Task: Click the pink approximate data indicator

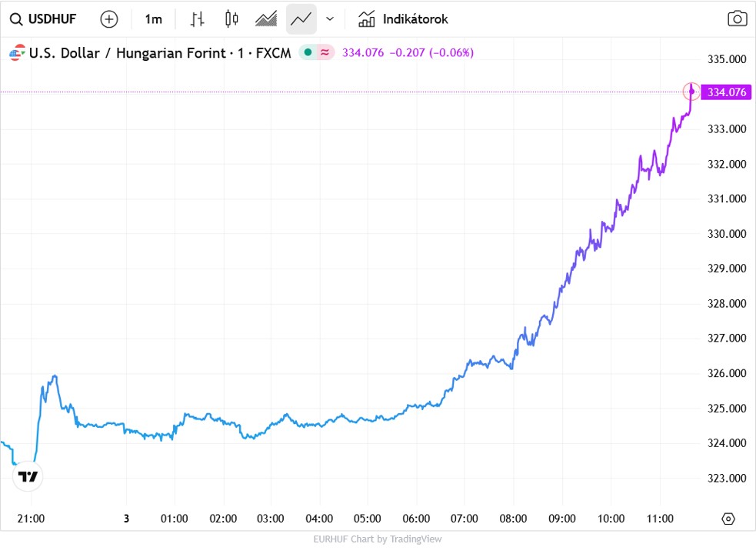Action: 325,52
